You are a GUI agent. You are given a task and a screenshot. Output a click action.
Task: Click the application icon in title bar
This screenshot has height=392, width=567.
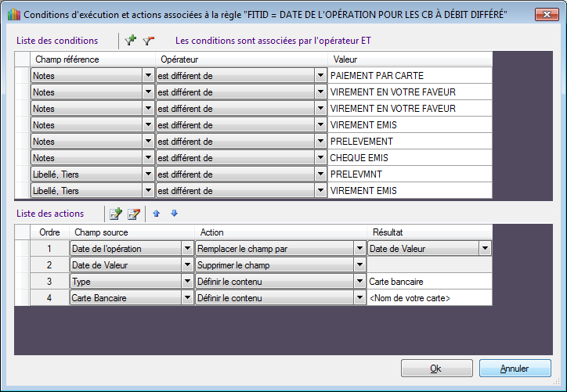pos(13,15)
